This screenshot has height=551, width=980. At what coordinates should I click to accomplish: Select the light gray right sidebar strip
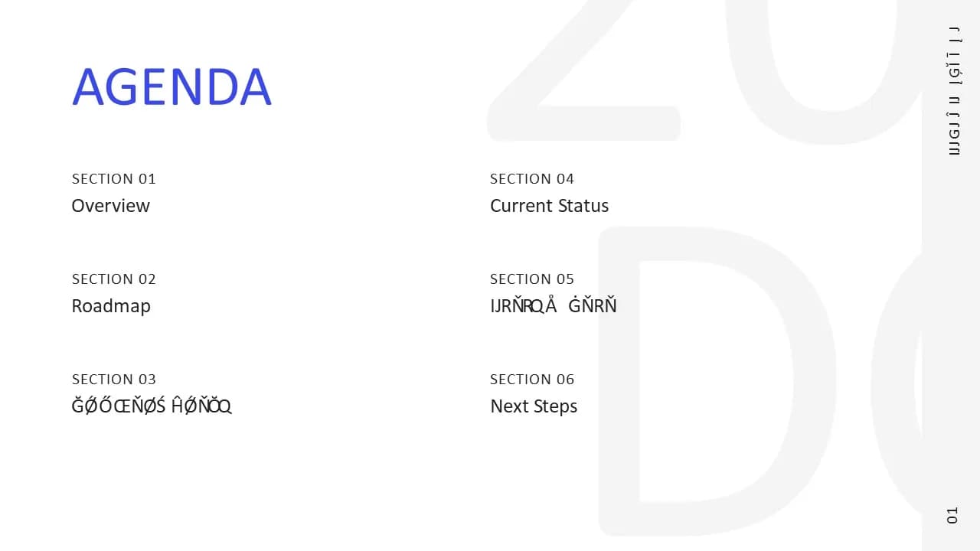pyautogui.click(x=951, y=275)
